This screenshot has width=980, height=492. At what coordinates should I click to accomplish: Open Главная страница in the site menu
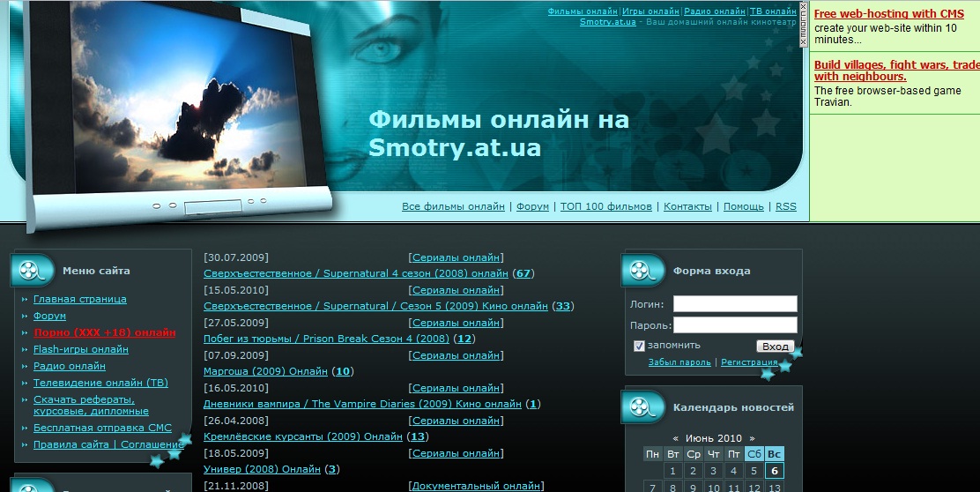click(x=80, y=299)
